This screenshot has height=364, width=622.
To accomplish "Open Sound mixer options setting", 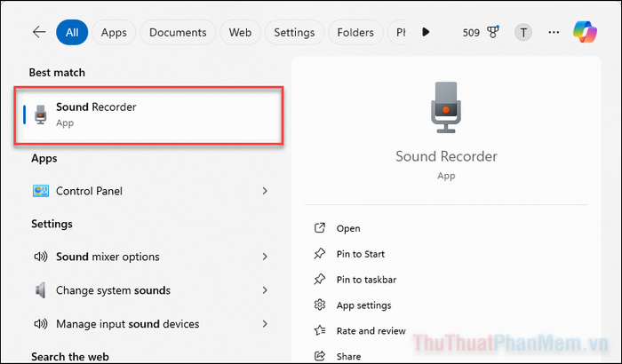I will pyautogui.click(x=150, y=257).
